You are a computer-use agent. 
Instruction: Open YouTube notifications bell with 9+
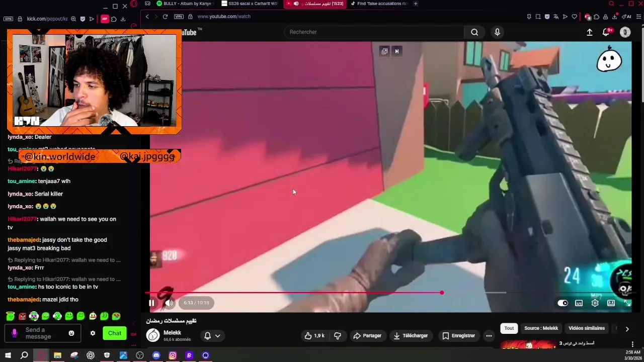pyautogui.click(x=607, y=32)
